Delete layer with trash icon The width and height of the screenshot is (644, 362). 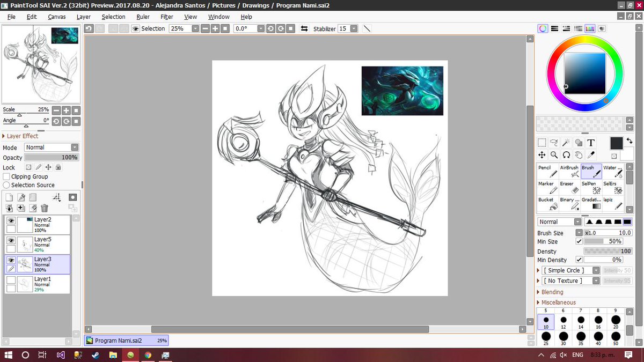pyautogui.click(x=45, y=208)
